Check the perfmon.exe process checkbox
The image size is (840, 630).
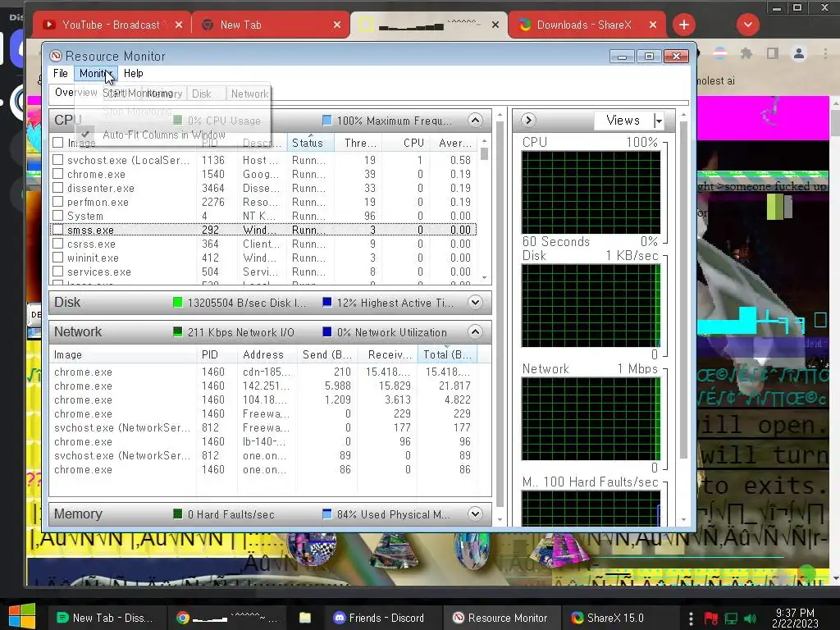(x=58, y=202)
